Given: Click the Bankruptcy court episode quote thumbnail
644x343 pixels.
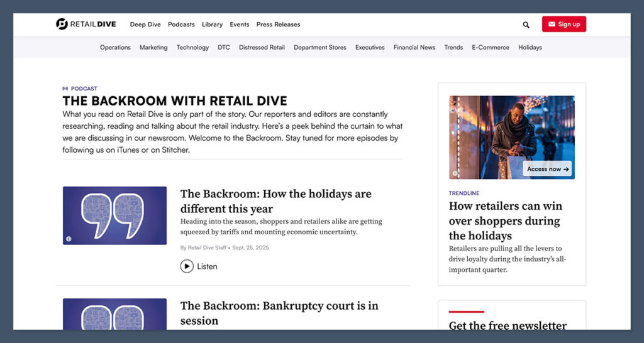Looking at the screenshot, I should click(x=114, y=313).
